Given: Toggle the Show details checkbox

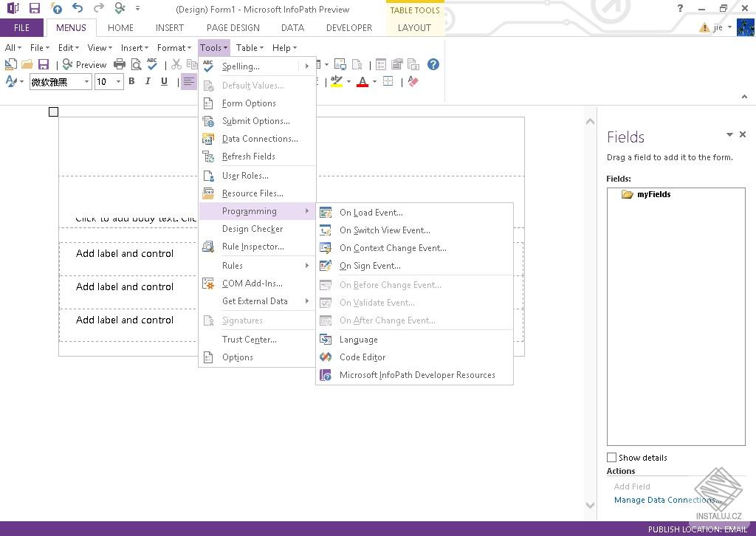Looking at the screenshot, I should (x=612, y=458).
